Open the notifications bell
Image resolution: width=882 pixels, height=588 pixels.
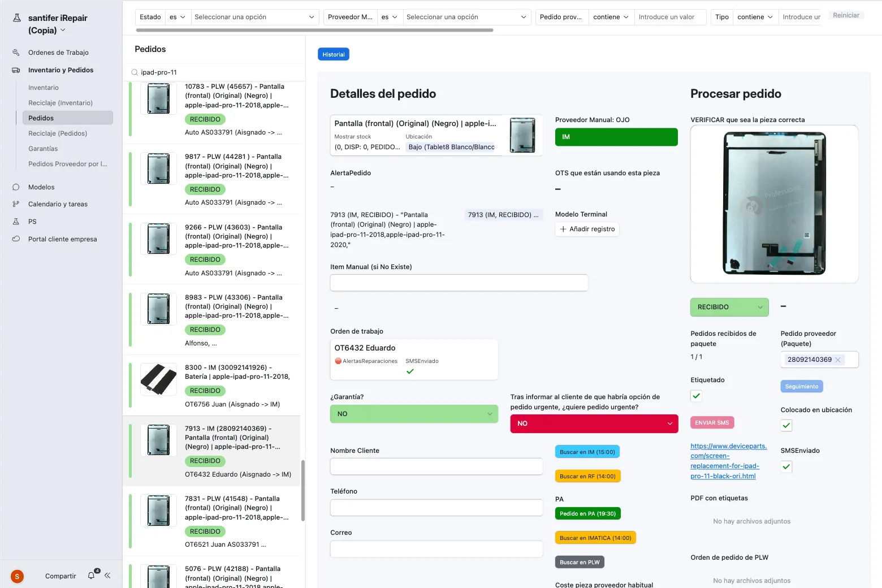pos(90,576)
